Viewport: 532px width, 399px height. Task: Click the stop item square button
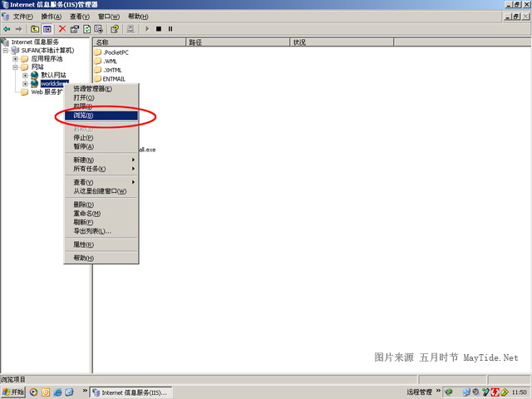click(159, 29)
